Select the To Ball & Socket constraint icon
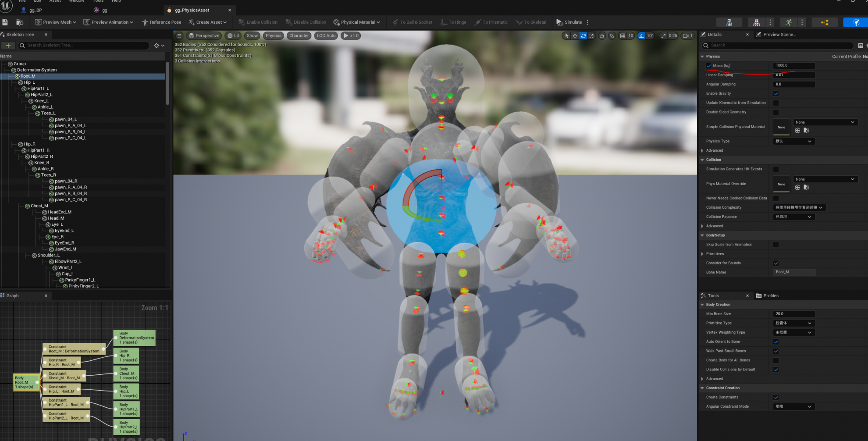 [411, 22]
